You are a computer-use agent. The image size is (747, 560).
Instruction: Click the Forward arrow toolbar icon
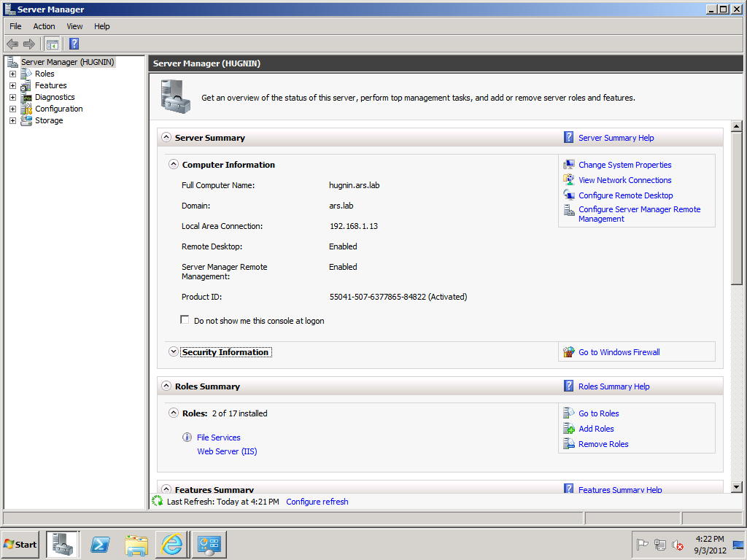click(29, 44)
